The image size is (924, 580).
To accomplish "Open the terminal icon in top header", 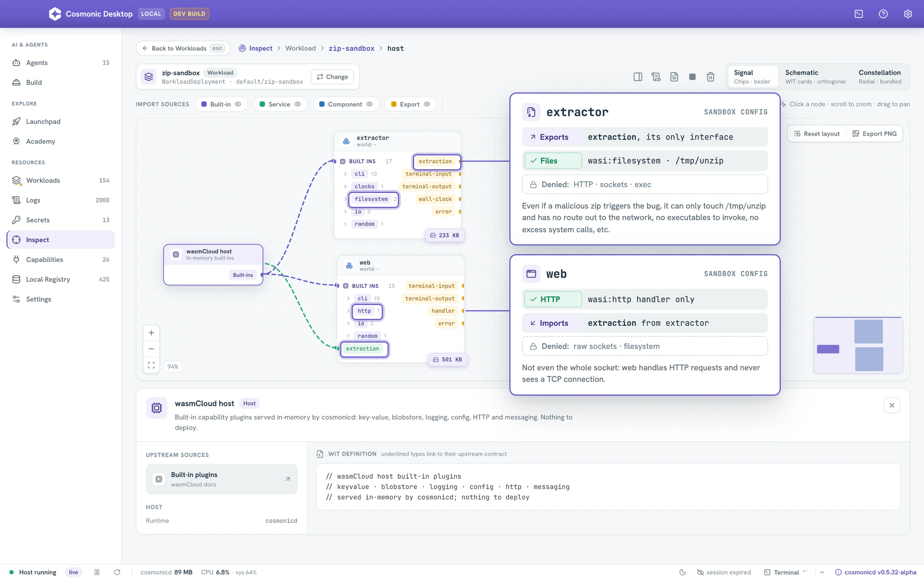I will 859,14.
